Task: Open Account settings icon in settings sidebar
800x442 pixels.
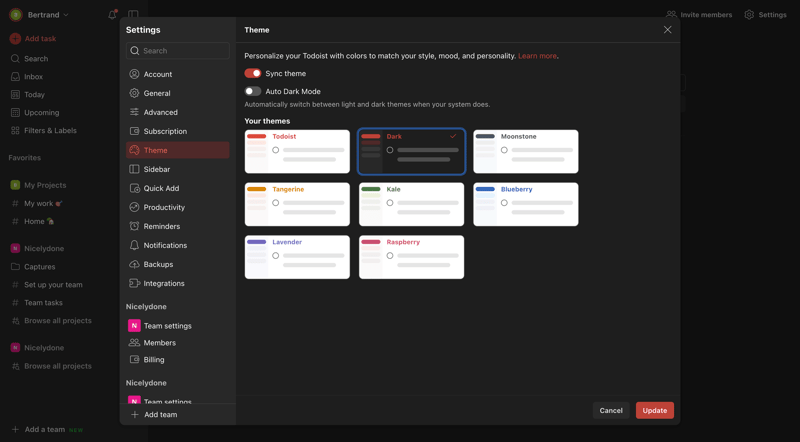Action: coord(134,74)
